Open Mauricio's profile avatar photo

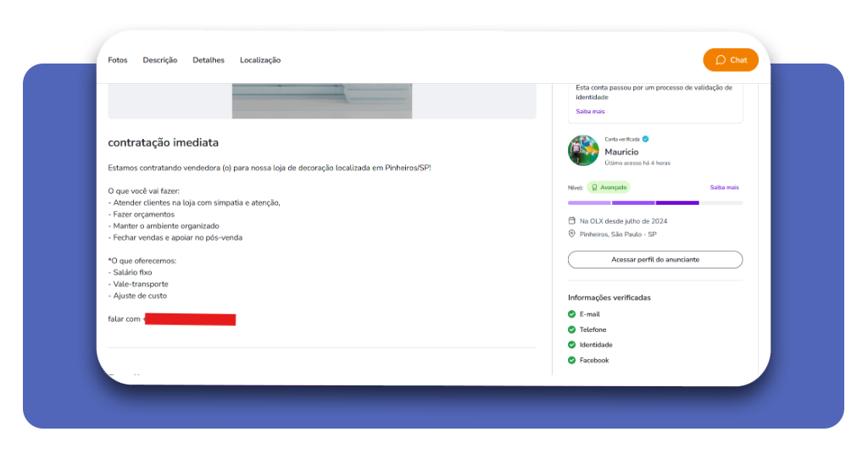pos(583,151)
